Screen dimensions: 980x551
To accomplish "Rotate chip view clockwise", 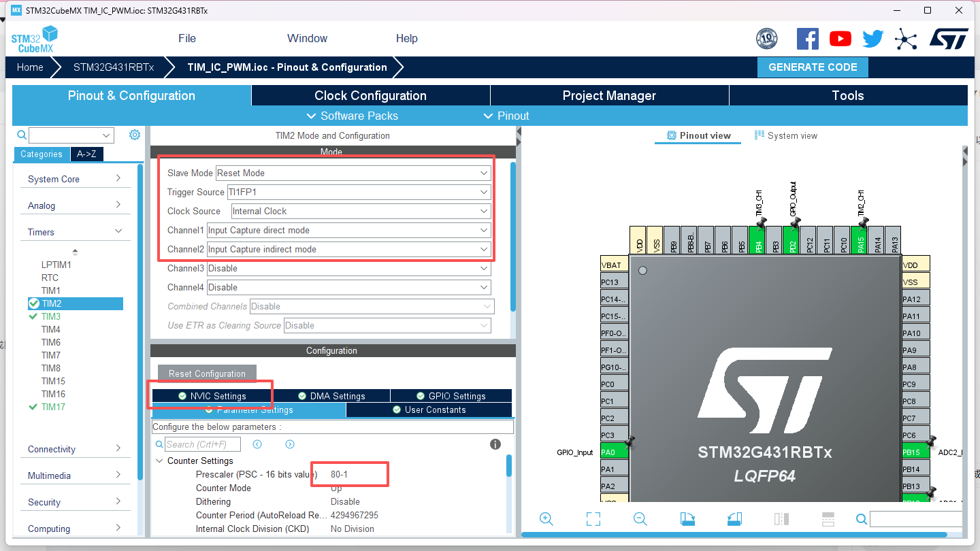I will 687,519.
